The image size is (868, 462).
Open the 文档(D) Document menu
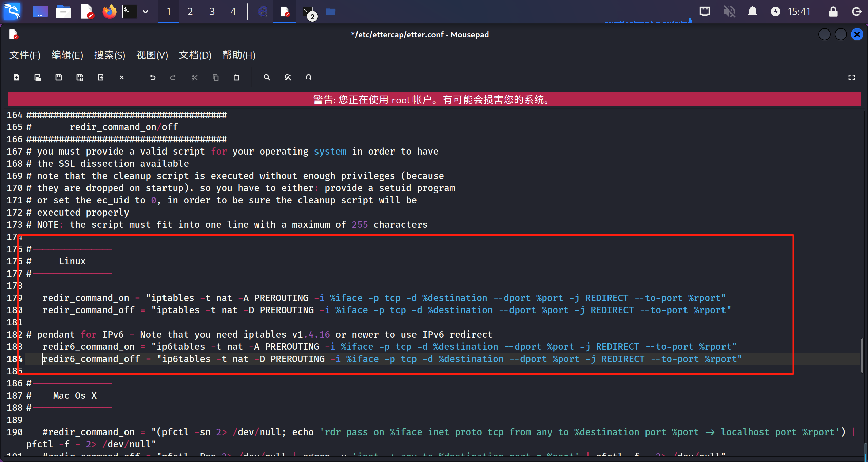(195, 55)
